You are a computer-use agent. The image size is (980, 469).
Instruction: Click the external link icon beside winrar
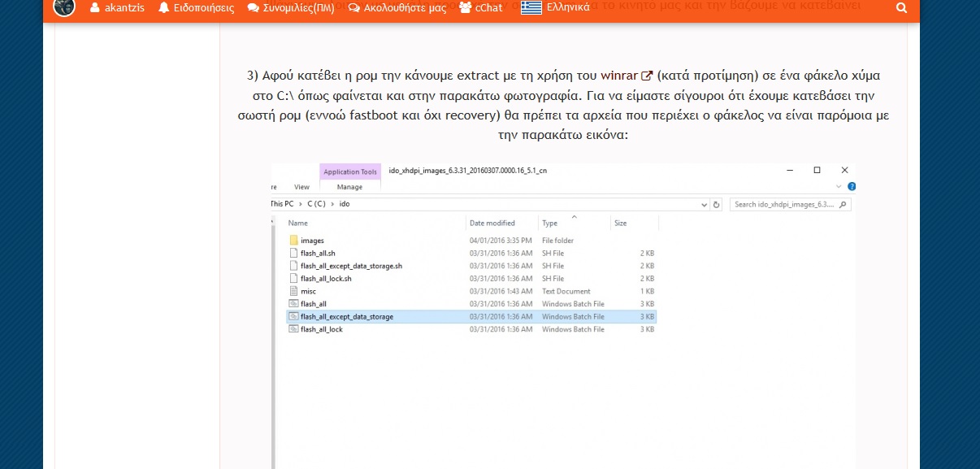(648, 76)
